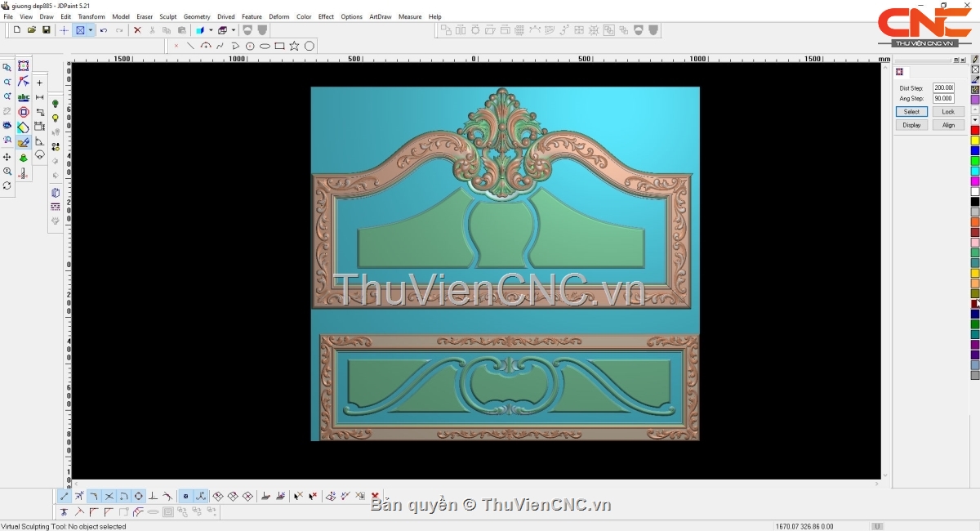Select the star shape drawing tool
The width and height of the screenshot is (980, 531).
pos(294,47)
